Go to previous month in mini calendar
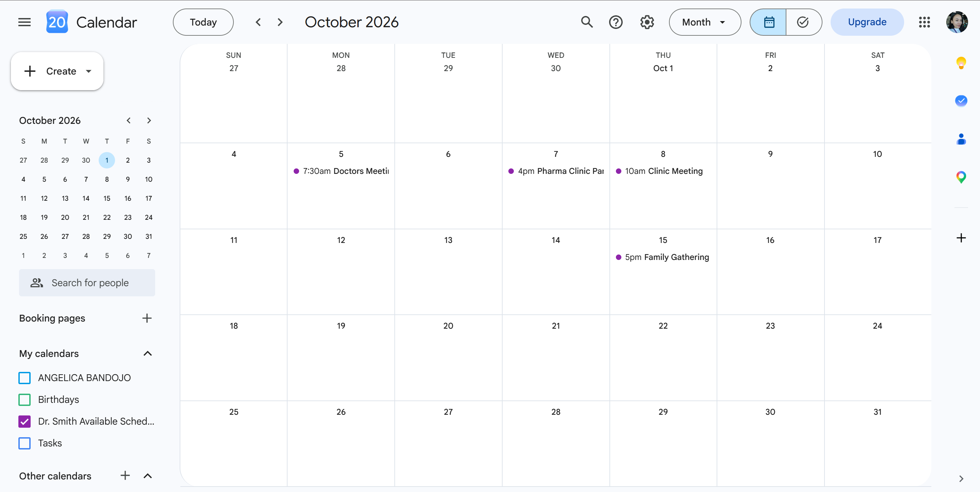980x492 pixels. [129, 120]
